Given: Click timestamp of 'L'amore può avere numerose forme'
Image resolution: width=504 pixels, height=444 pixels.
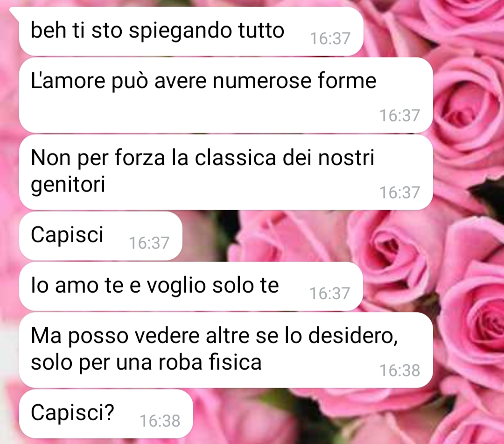Looking at the screenshot, I should (399, 115).
